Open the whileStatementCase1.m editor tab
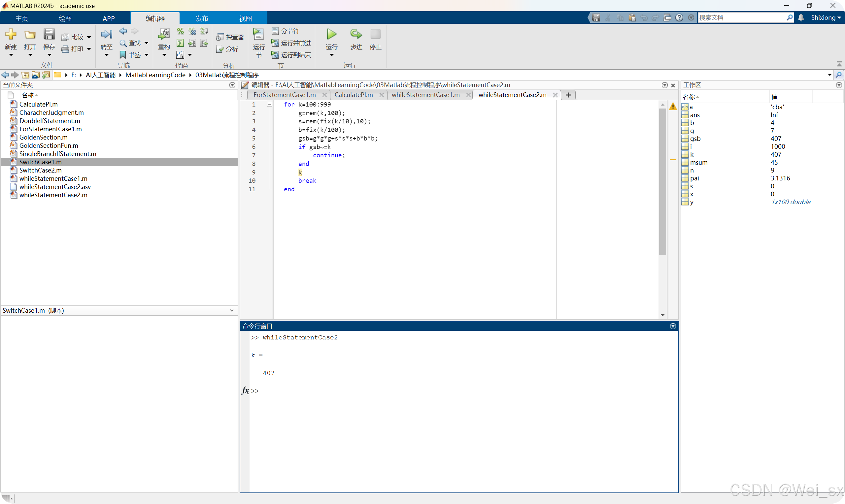Image resolution: width=845 pixels, height=504 pixels. pyautogui.click(x=425, y=95)
